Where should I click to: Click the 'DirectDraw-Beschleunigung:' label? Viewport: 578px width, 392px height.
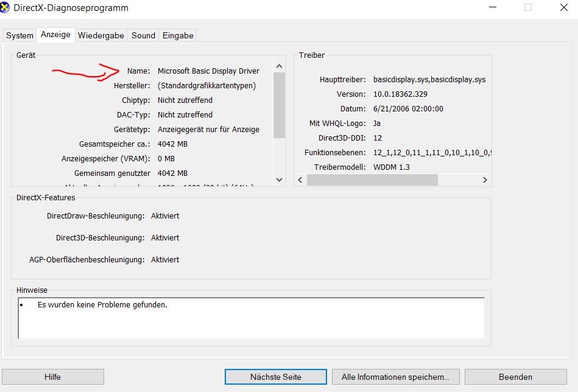96,216
